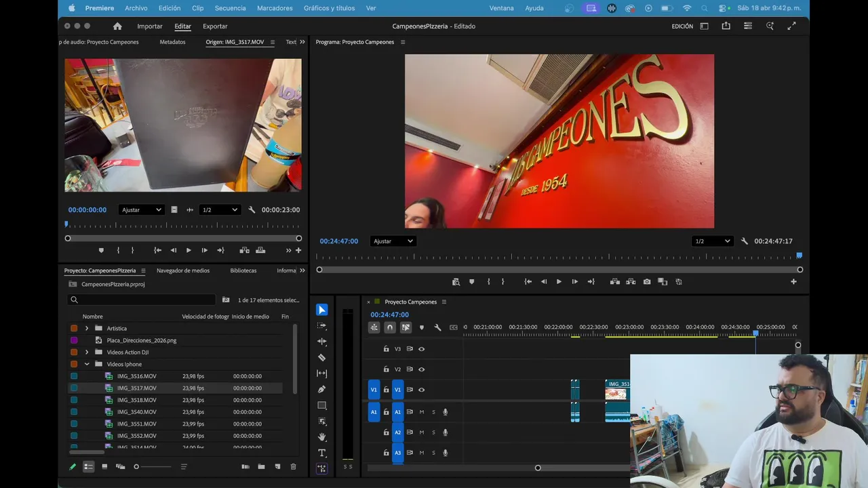This screenshot has width=868, height=488.
Task: Select the Razor tool
Action: pos(322,358)
